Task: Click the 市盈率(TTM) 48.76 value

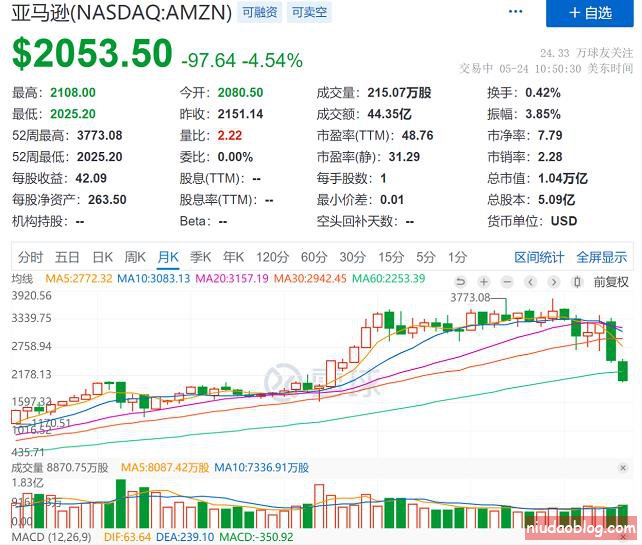Action: point(417,136)
